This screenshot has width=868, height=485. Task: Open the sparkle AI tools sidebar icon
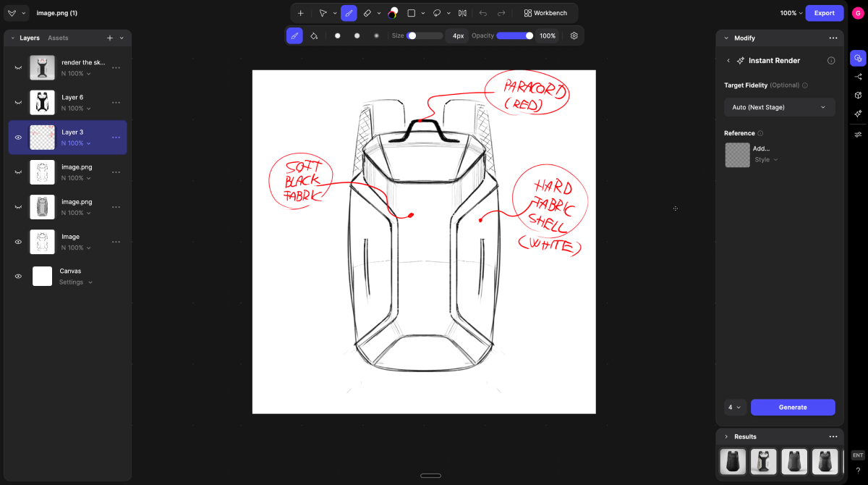858,114
